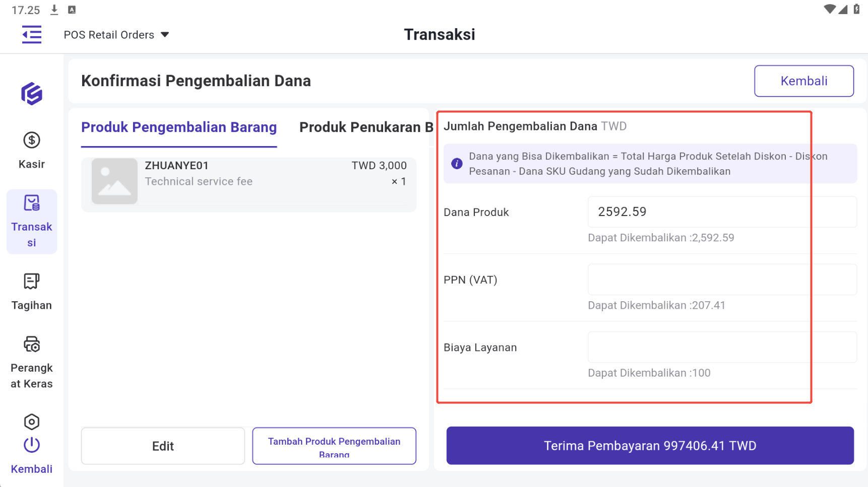This screenshot has width=868, height=487.
Task: Open the Transaksi sidebar icon
Action: pos(32,203)
